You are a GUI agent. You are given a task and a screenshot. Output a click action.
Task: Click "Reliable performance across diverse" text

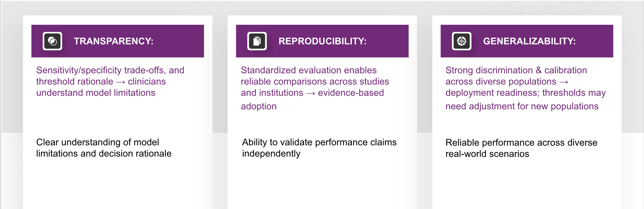pyautogui.click(x=521, y=142)
